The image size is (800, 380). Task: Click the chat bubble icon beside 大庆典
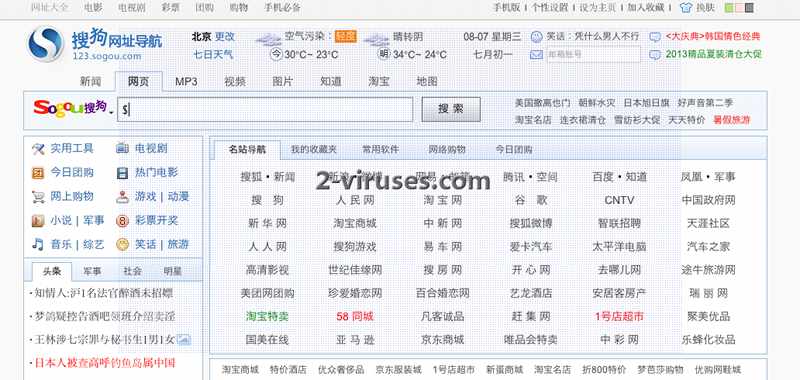coord(655,37)
